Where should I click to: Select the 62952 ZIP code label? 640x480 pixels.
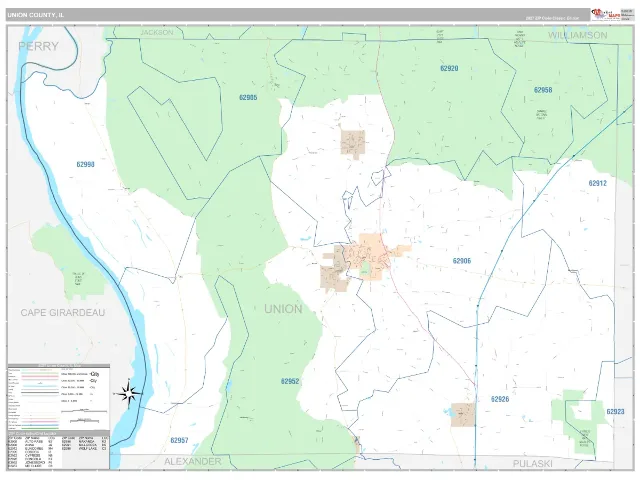[x=290, y=381]
